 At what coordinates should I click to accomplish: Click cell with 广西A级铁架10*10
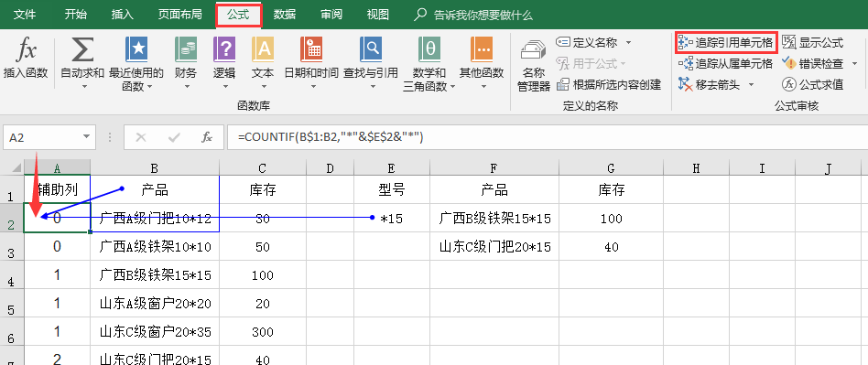155,247
